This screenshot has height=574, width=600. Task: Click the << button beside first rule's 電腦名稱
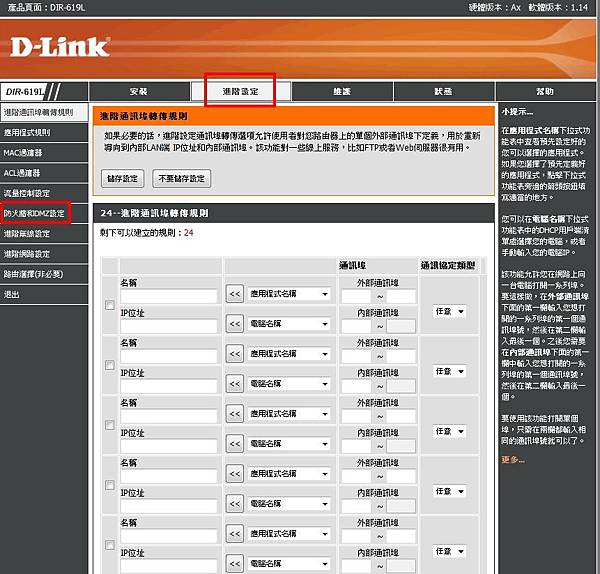(235, 324)
